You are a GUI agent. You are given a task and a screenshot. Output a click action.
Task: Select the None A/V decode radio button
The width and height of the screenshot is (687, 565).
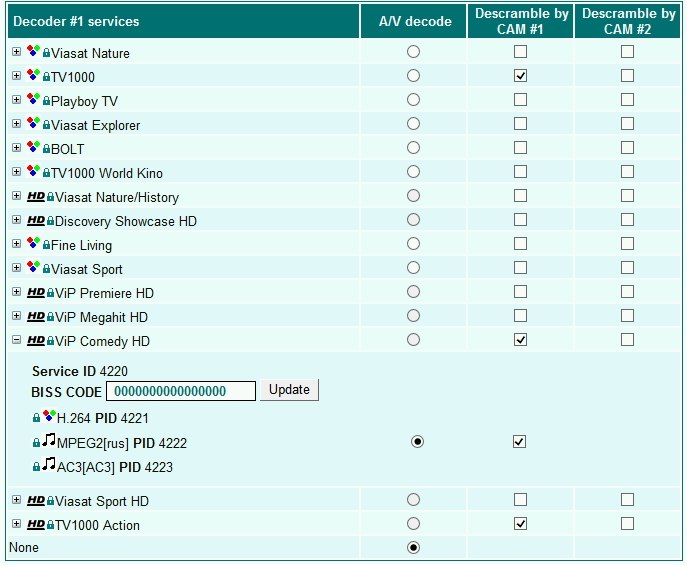point(413,547)
